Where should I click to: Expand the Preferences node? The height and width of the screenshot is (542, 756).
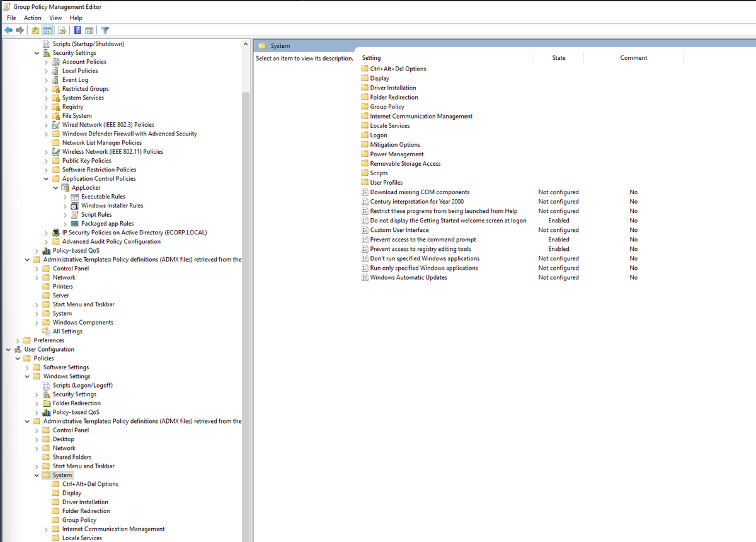tap(18, 340)
